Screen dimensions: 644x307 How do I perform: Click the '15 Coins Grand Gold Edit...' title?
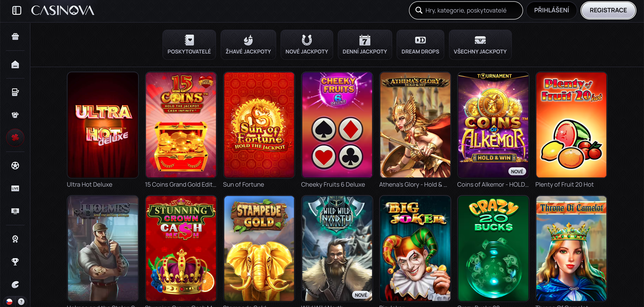180,185
